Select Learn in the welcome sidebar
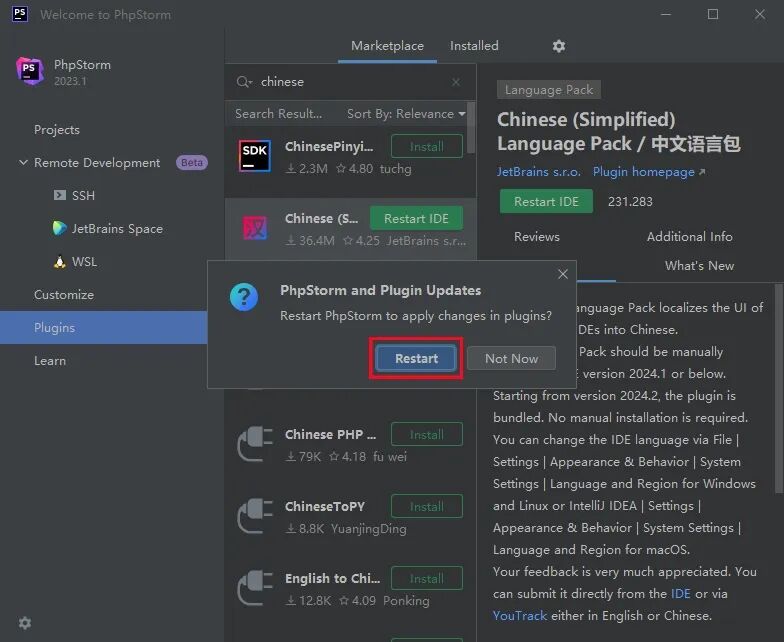 point(50,360)
